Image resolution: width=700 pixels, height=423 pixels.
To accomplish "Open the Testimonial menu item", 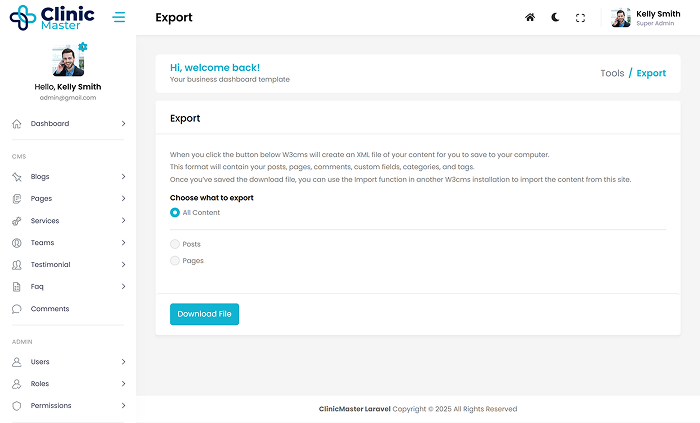I will coord(50,265).
